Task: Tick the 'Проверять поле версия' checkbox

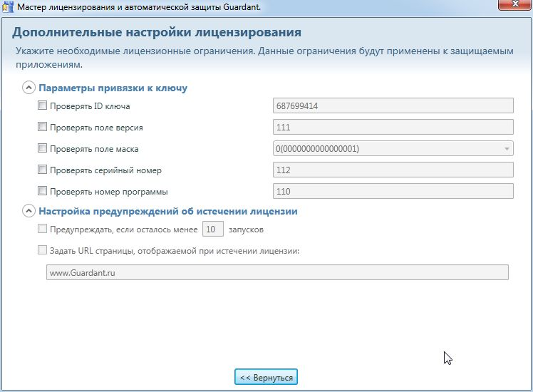Action: tap(42, 128)
